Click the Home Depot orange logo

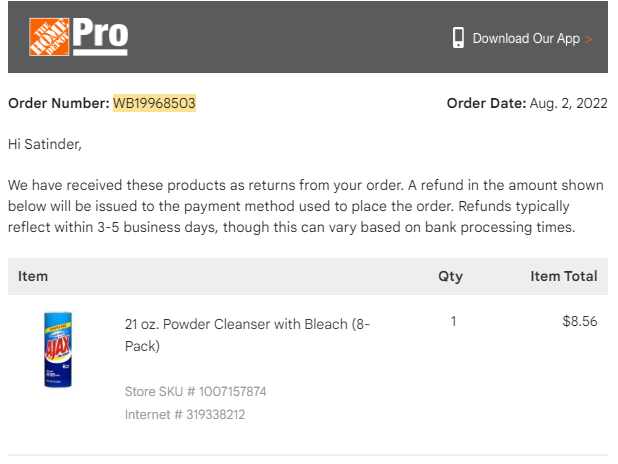tap(49, 37)
